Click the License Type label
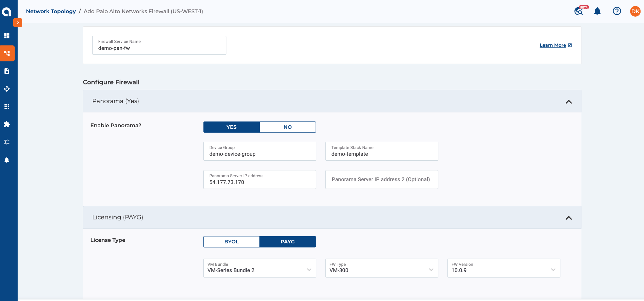The width and height of the screenshot is (644, 301). coord(108,240)
